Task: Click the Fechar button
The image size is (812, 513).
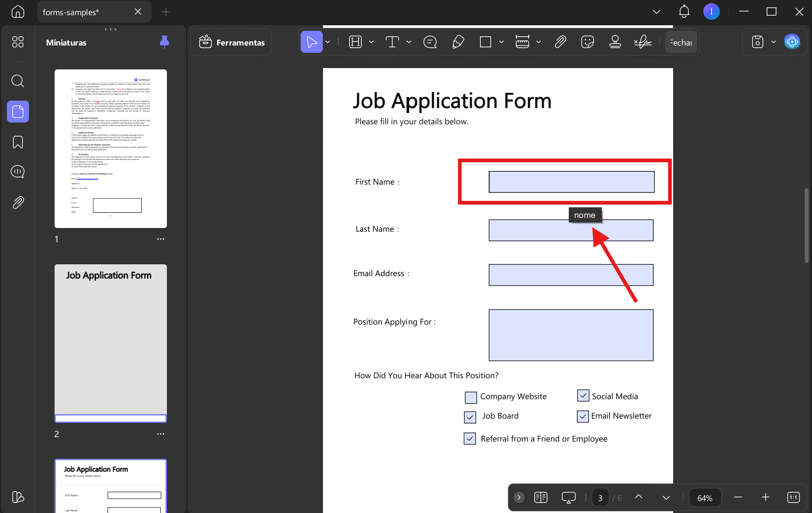Action: pos(681,42)
